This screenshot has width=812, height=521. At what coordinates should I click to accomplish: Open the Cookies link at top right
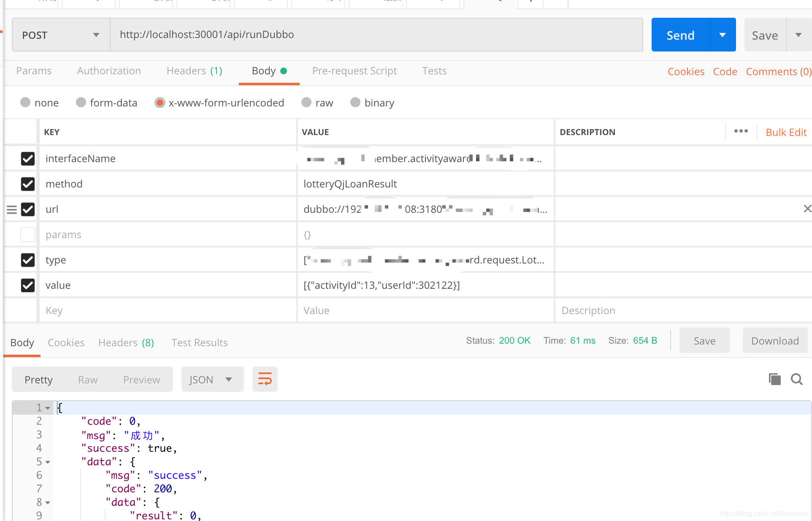pos(686,71)
